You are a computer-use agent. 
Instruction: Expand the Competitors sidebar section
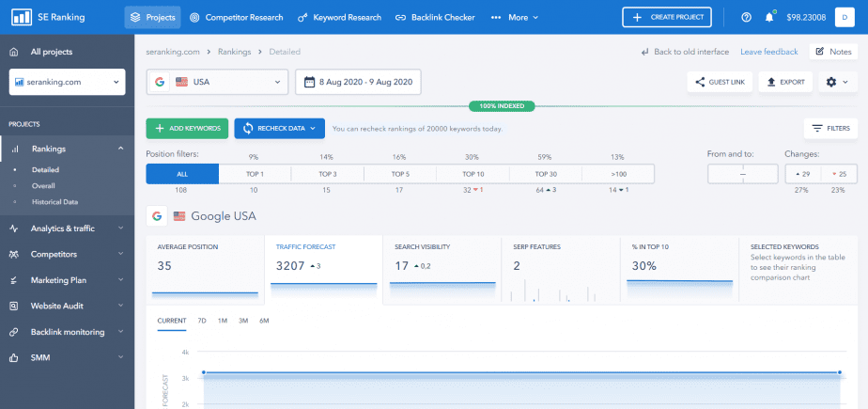tap(120, 255)
